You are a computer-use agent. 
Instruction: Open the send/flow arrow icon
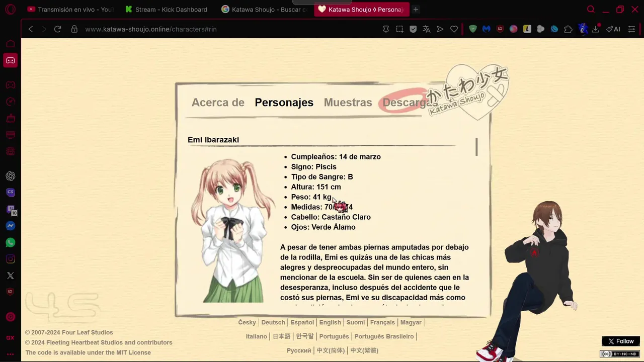440,29
